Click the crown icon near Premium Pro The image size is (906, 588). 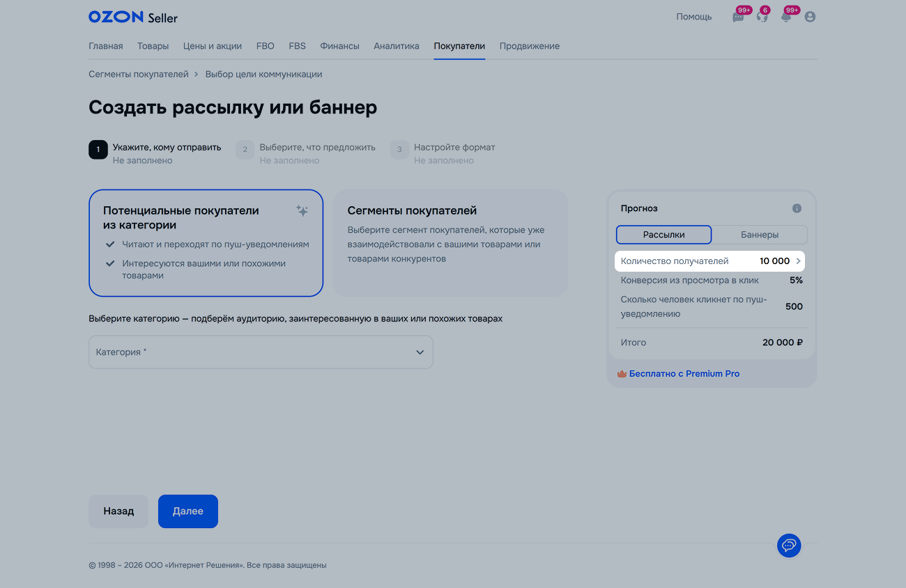(622, 374)
